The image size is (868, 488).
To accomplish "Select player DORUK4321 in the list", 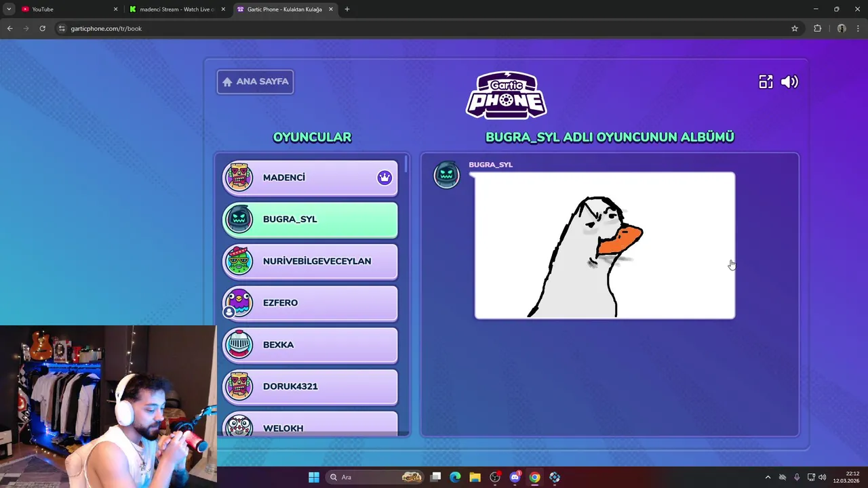I will tap(310, 386).
